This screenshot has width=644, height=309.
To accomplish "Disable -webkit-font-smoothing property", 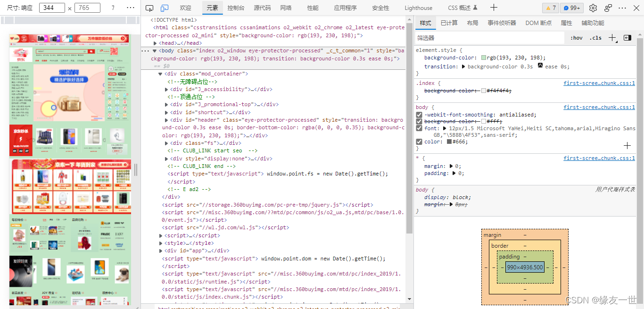I will click(x=419, y=115).
